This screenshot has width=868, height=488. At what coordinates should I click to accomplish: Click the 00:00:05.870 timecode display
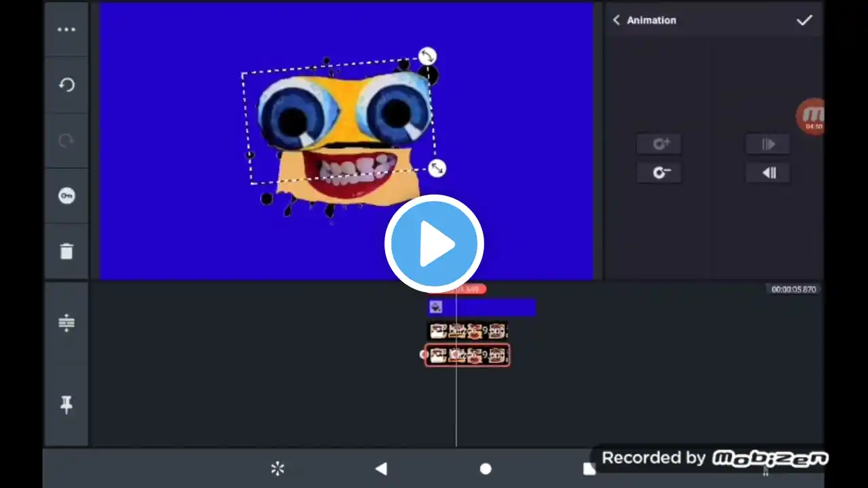[x=793, y=289]
